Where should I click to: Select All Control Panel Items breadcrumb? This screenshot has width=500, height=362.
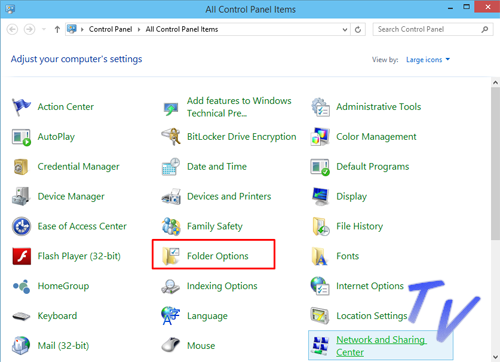(182, 29)
